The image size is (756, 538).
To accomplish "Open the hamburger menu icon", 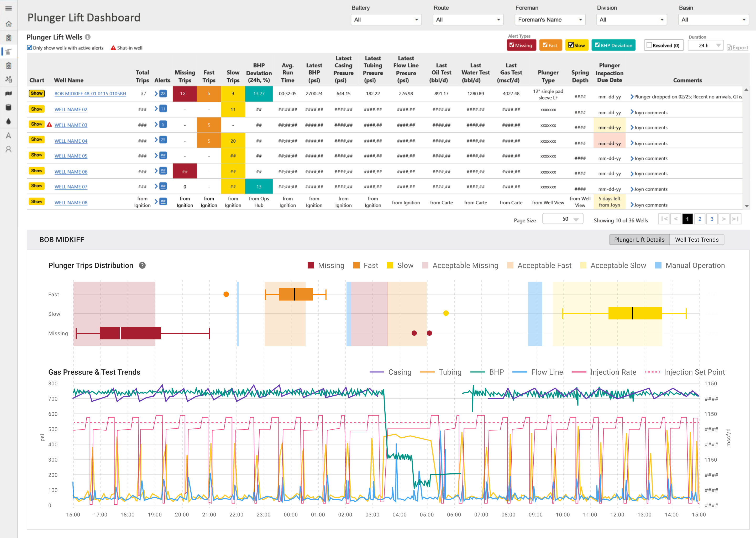I will pyautogui.click(x=9, y=8).
